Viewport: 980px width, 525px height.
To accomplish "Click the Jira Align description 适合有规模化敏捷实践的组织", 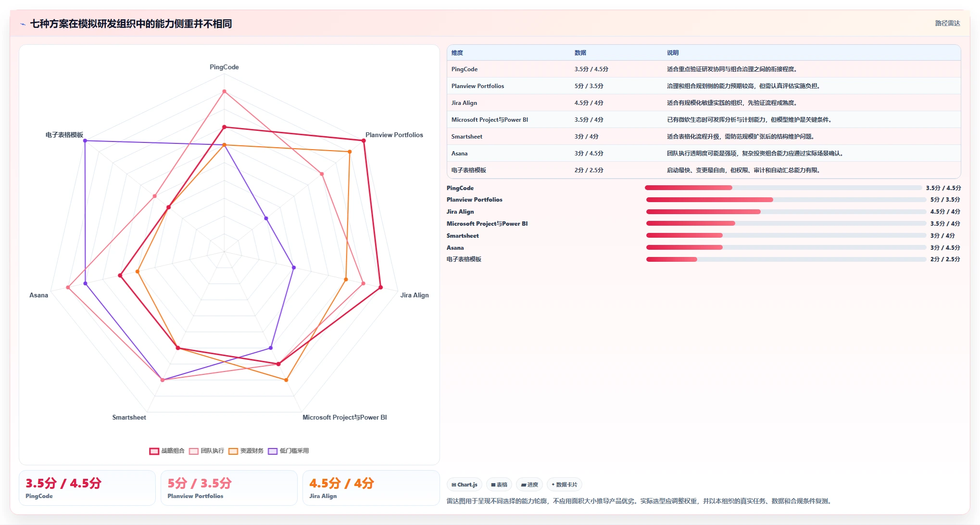I will pyautogui.click(x=733, y=103).
